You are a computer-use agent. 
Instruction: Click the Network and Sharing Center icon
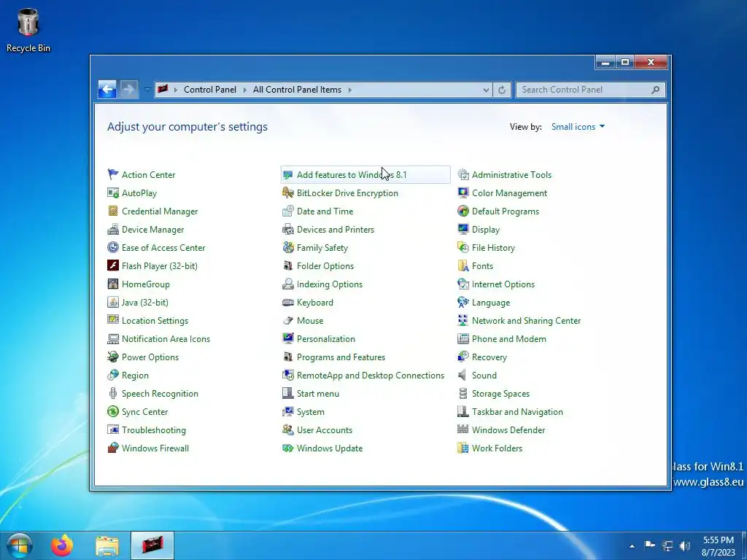pyautogui.click(x=463, y=321)
